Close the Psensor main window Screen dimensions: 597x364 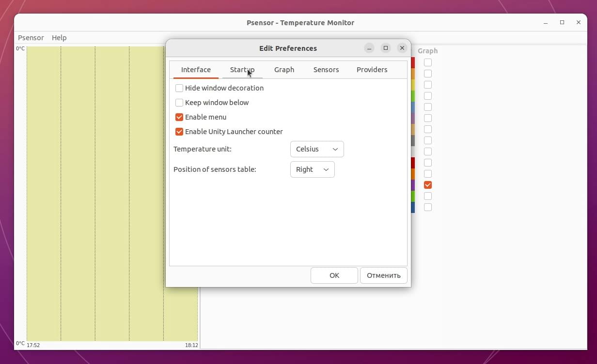(579, 22)
